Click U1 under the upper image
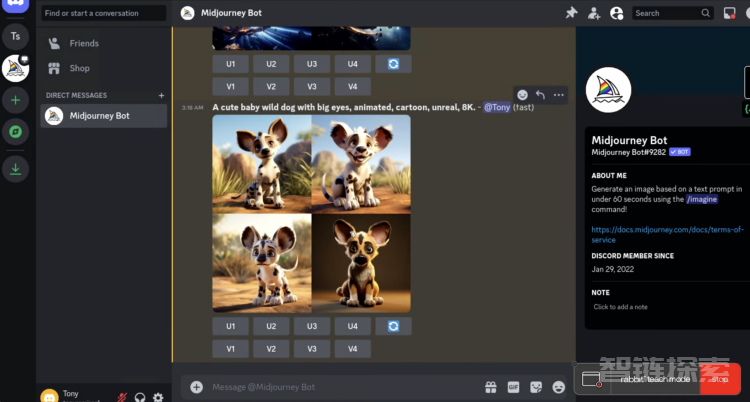 (x=231, y=64)
